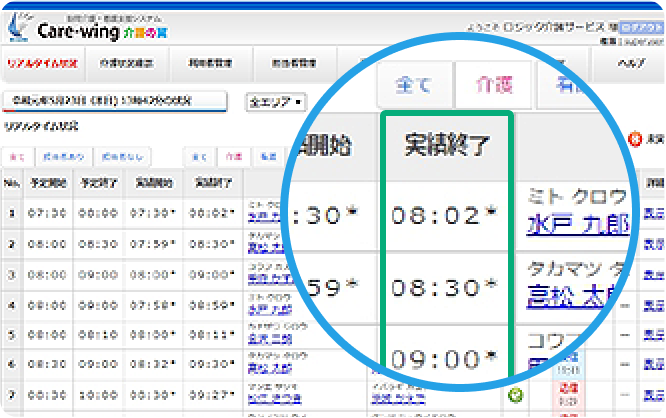Screen dimensions: 666x418
Task: Open the second underlined name link in row 7
Action: pos(398,398)
